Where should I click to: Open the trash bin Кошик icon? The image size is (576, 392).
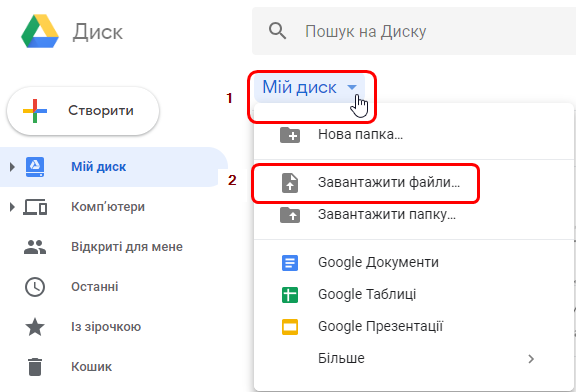point(35,367)
